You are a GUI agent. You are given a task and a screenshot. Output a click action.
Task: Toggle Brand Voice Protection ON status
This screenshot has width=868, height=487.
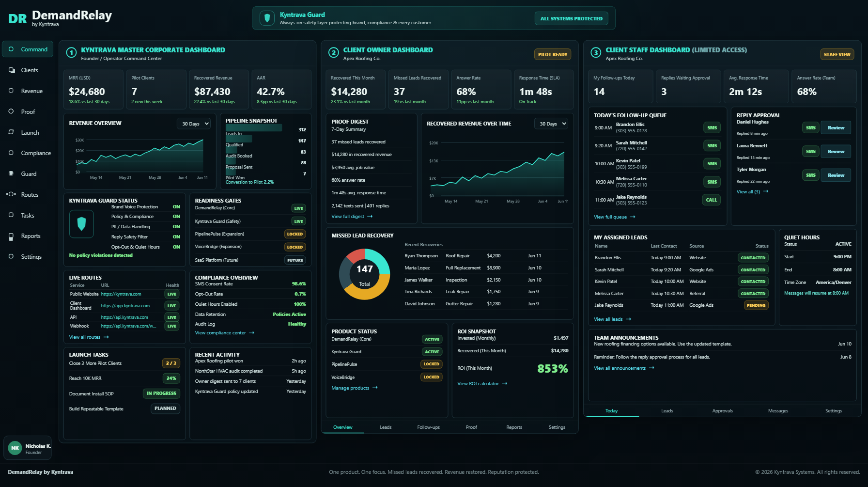coord(176,207)
